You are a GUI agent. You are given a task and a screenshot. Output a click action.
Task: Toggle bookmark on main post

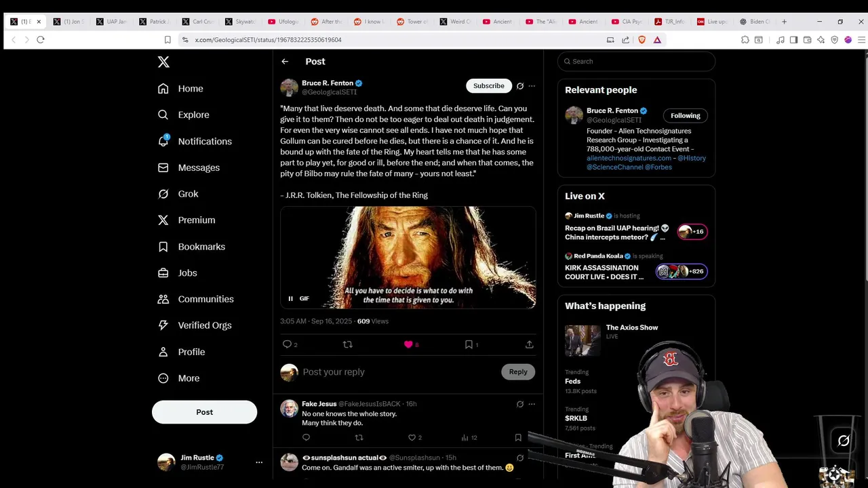(x=469, y=344)
